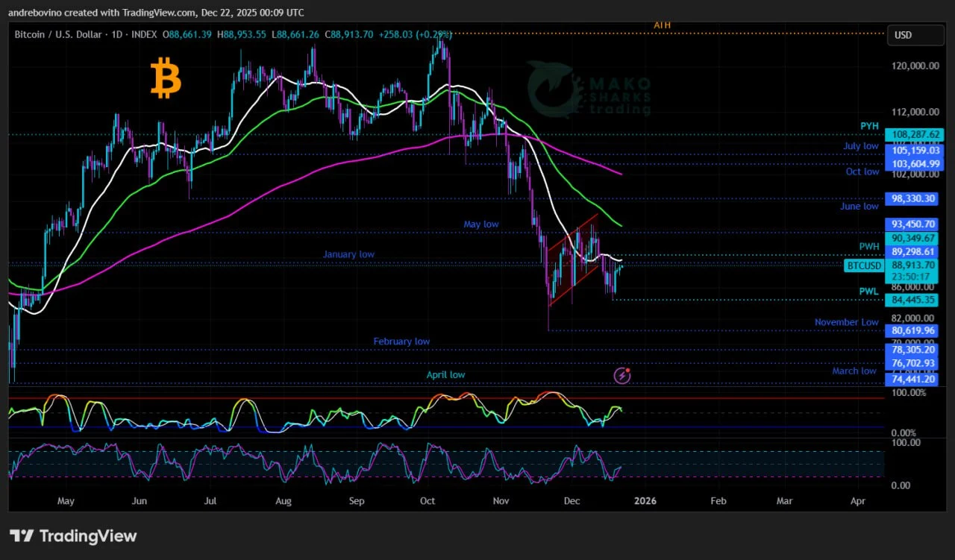This screenshot has width=955, height=560.
Task: Select the Oct label on time axis
Action: click(428, 501)
